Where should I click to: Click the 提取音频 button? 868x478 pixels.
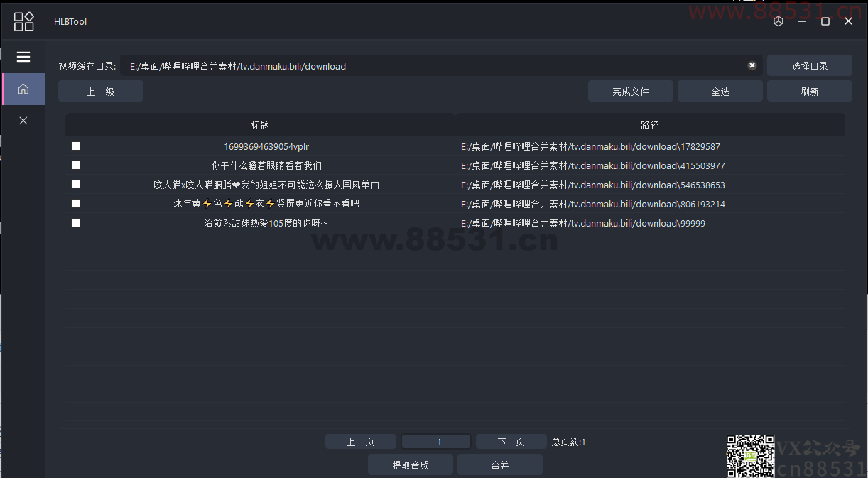click(411, 465)
